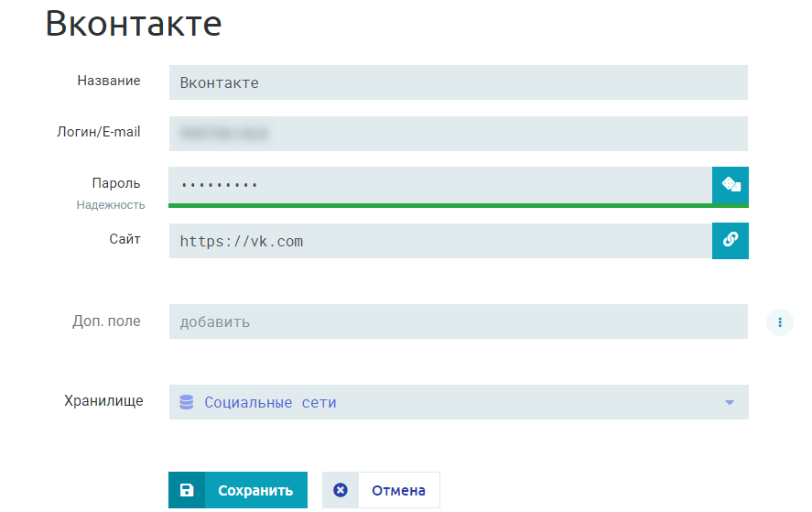Click the Вконтакте page heading
812x512 pixels.
[x=134, y=24]
